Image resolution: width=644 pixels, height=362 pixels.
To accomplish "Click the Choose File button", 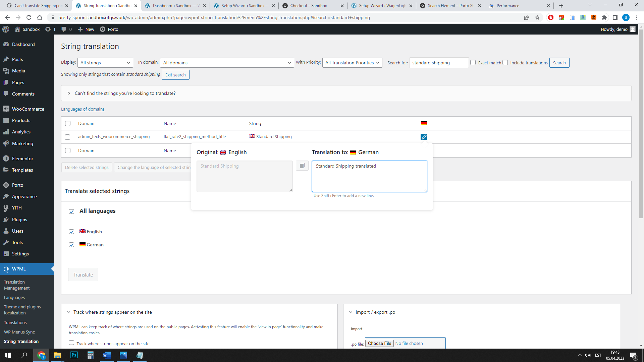I will (379, 343).
